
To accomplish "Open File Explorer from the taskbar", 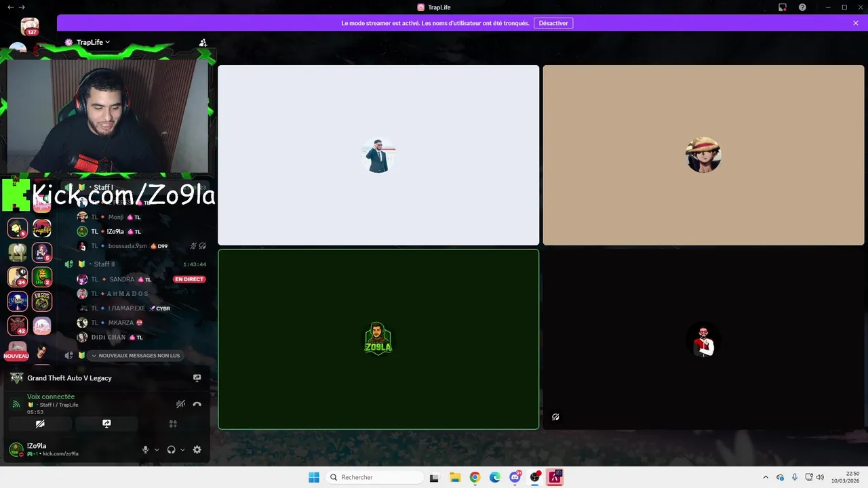I will pyautogui.click(x=455, y=477).
